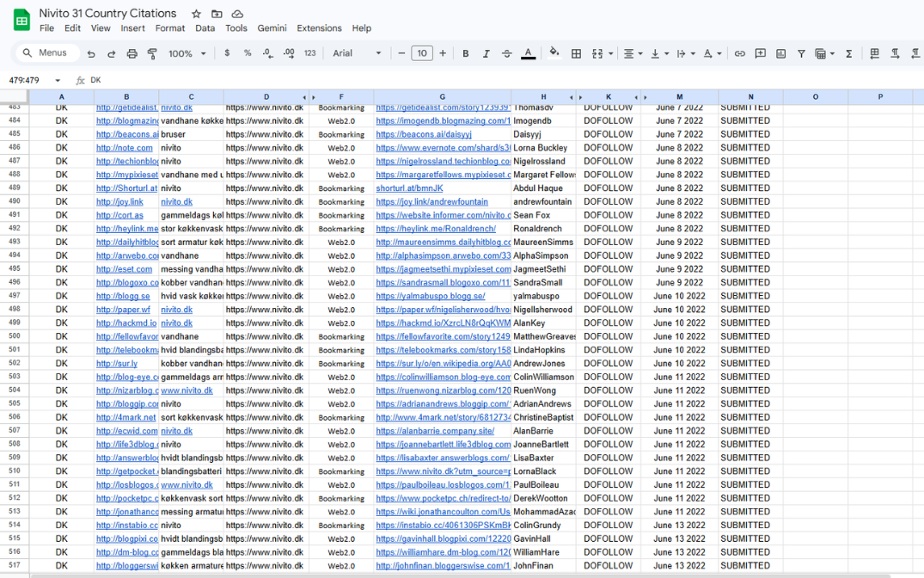Open the text color picker

pyautogui.click(x=528, y=53)
